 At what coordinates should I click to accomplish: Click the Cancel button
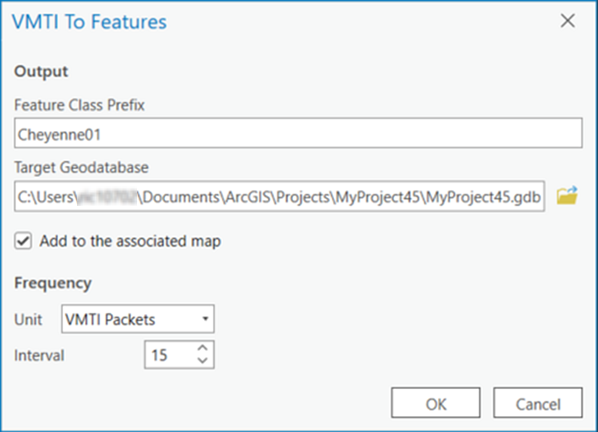click(538, 403)
